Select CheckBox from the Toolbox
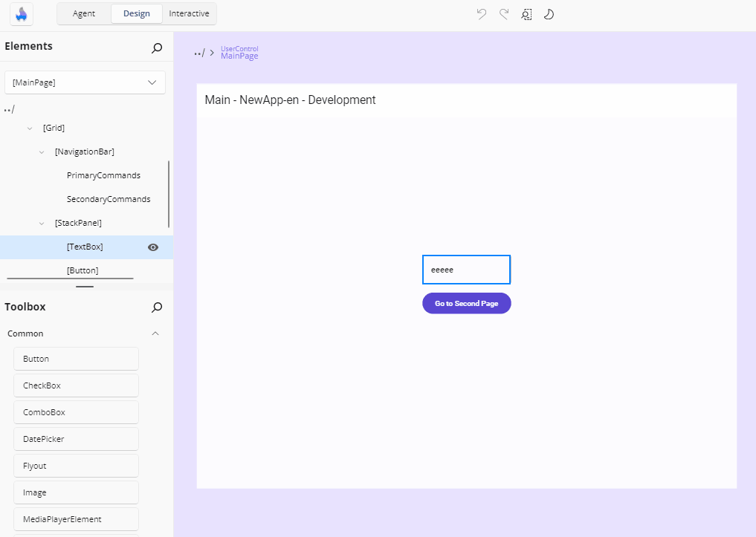Screen dimensions: 756x537 (76, 385)
